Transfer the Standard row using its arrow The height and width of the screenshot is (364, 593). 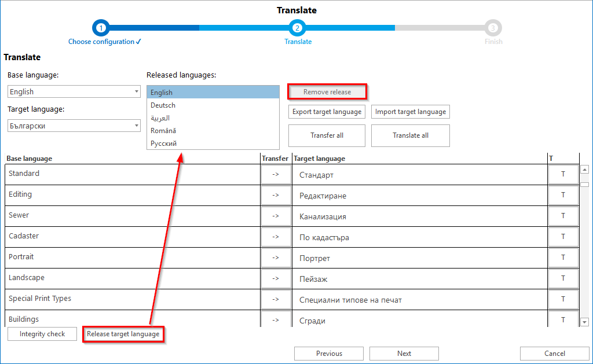click(276, 174)
